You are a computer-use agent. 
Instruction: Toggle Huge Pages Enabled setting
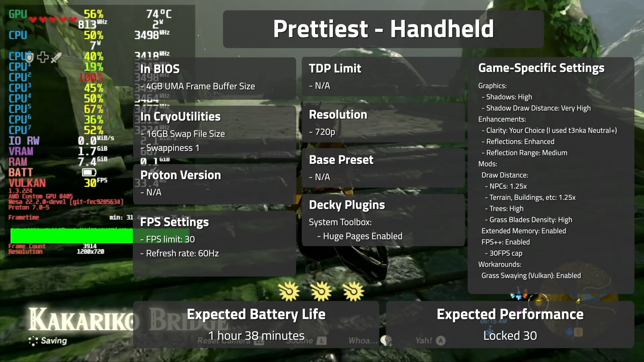tap(361, 236)
